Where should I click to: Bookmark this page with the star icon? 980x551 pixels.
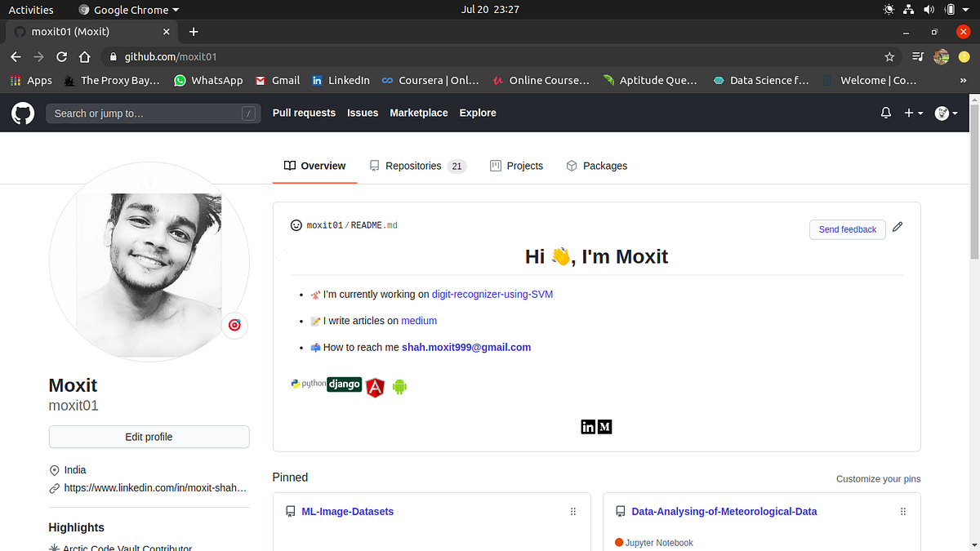pyautogui.click(x=889, y=58)
